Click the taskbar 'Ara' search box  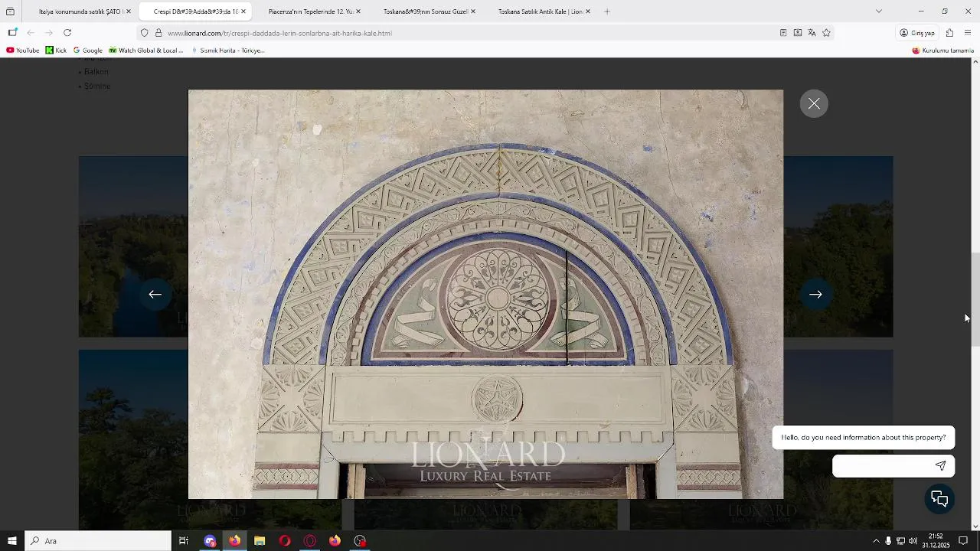(98, 541)
